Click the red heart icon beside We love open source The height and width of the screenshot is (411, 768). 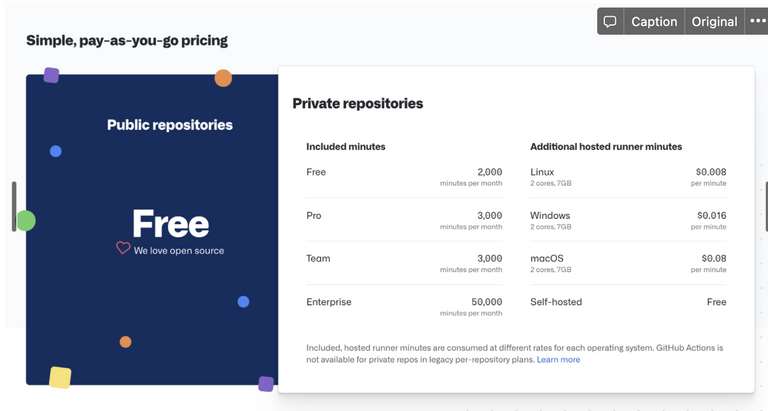coord(123,247)
